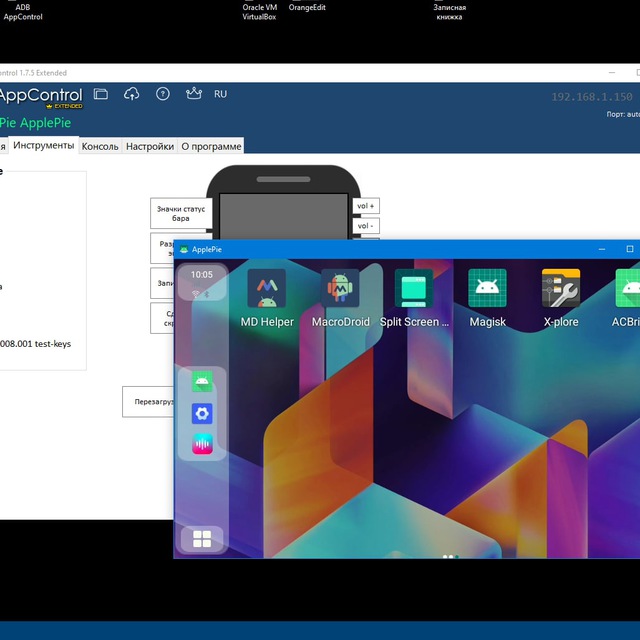640x640 pixels.
Task: Open the MD Helper app
Action: 267,289
